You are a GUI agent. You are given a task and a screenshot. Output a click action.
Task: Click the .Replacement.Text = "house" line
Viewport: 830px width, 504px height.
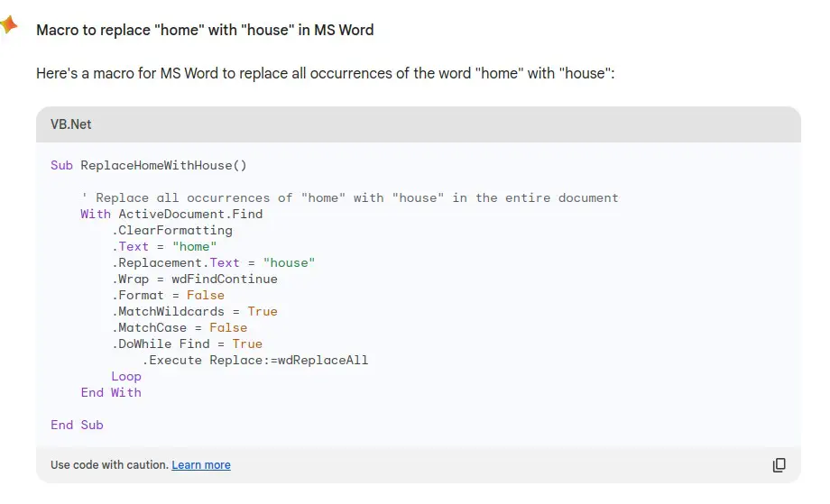[x=214, y=262]
